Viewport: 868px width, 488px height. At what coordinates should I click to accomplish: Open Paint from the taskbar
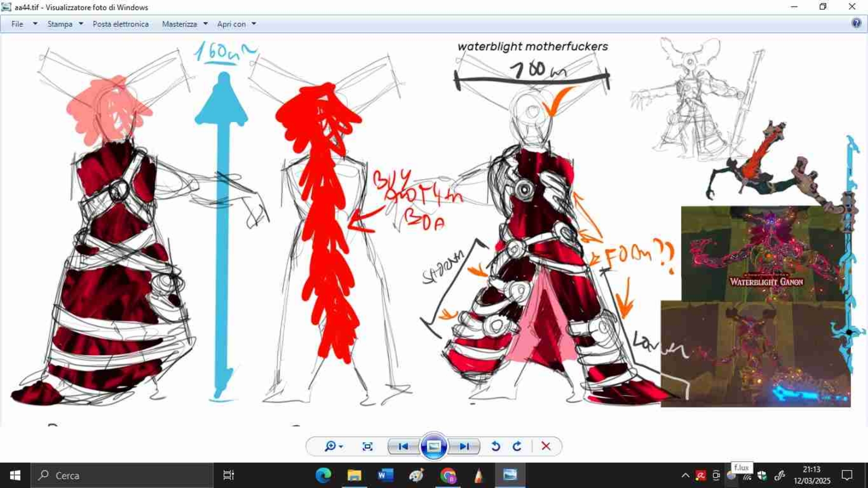pyautogui.click(x=415, y=475)
